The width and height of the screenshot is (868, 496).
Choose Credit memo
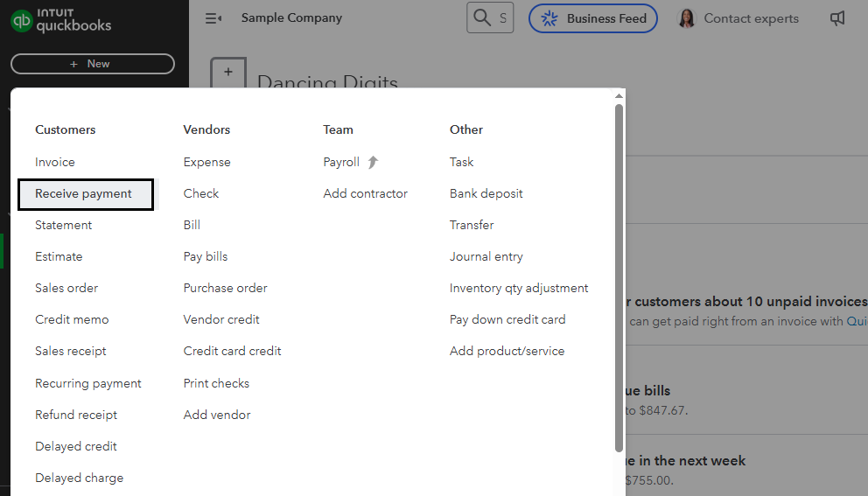pyautogui.click(x=72, y=320)
